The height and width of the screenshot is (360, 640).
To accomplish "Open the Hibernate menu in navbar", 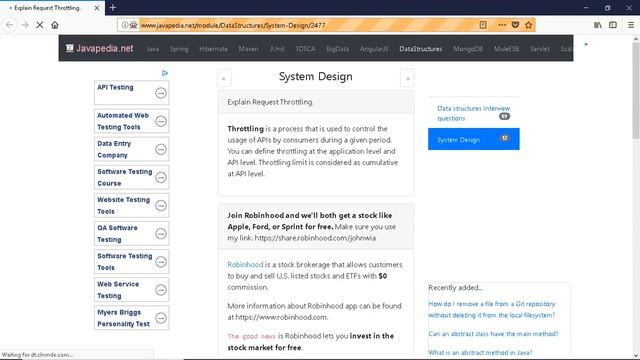I will (213, 49).
